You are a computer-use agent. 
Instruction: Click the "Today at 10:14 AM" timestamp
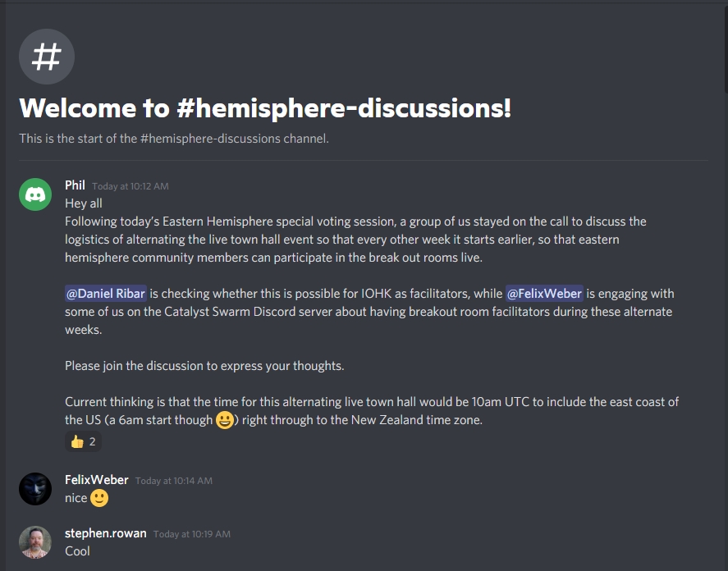(x=174, y=481)
